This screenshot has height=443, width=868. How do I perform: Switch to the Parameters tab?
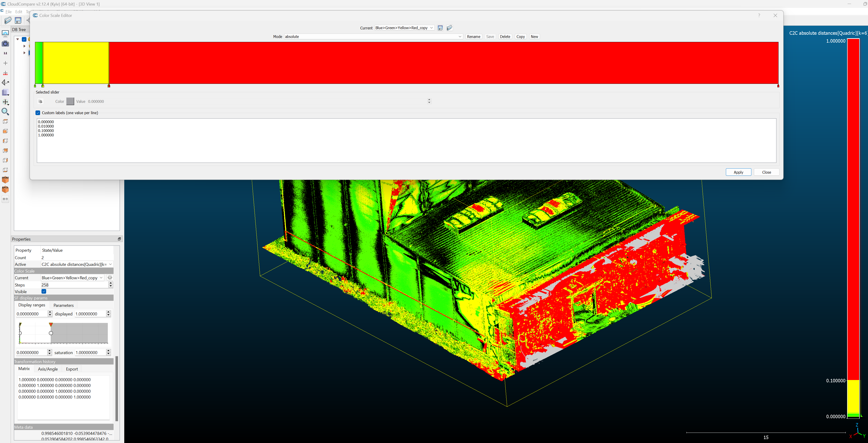[x=63, y=305]
